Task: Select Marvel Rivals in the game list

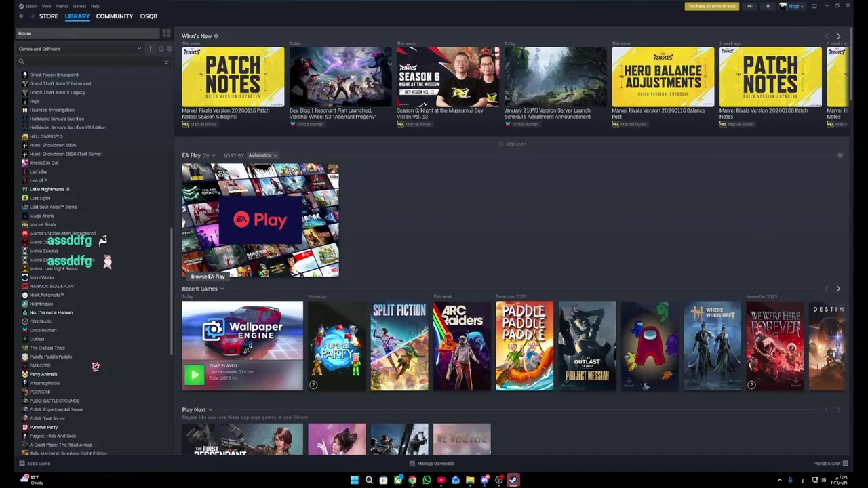Action: 42,224
